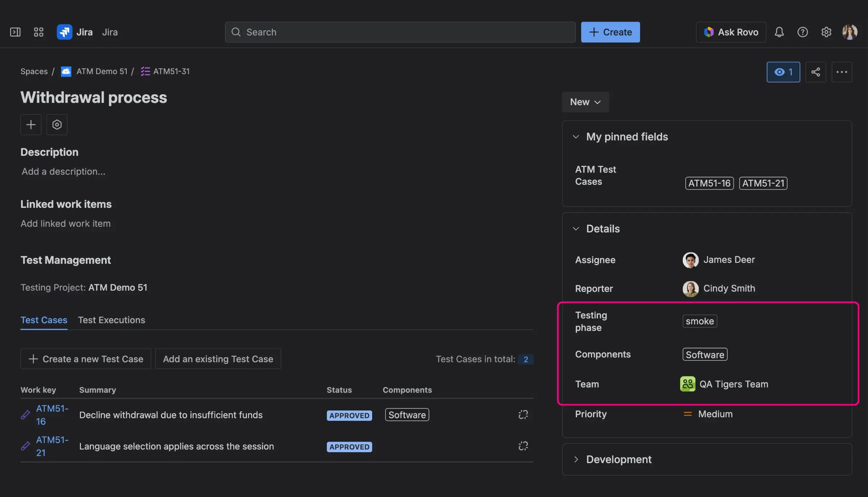
Task: Expand the Development section
Action: pos(576,459)
